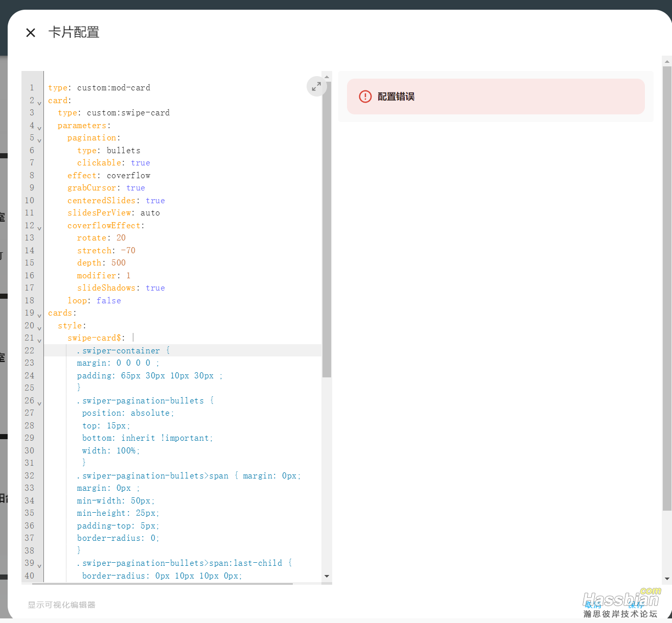Click the 'position: absolute;' line
The image size is (672, 623).
tap(128, 413)
